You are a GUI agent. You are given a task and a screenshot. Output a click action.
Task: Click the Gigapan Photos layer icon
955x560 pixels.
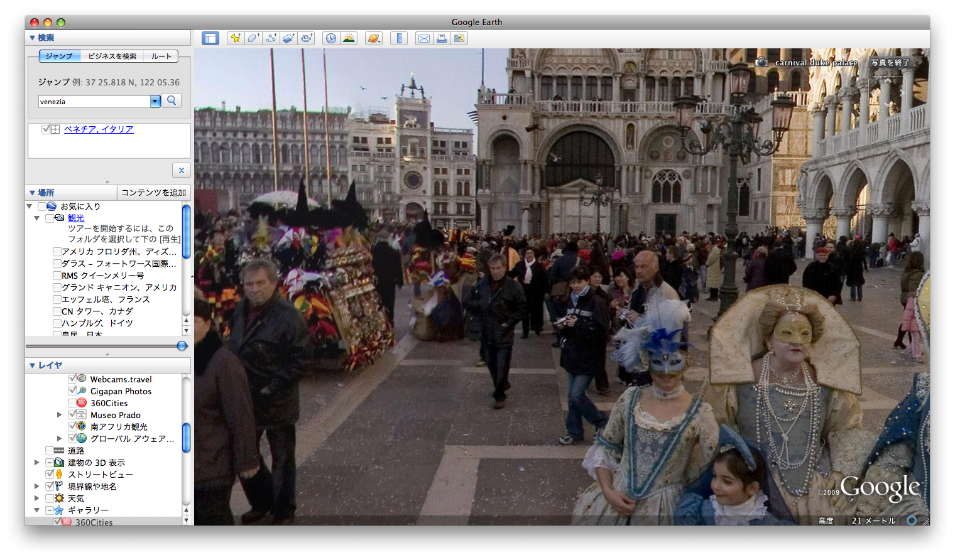pyautogui.click(x=82, y=390)
